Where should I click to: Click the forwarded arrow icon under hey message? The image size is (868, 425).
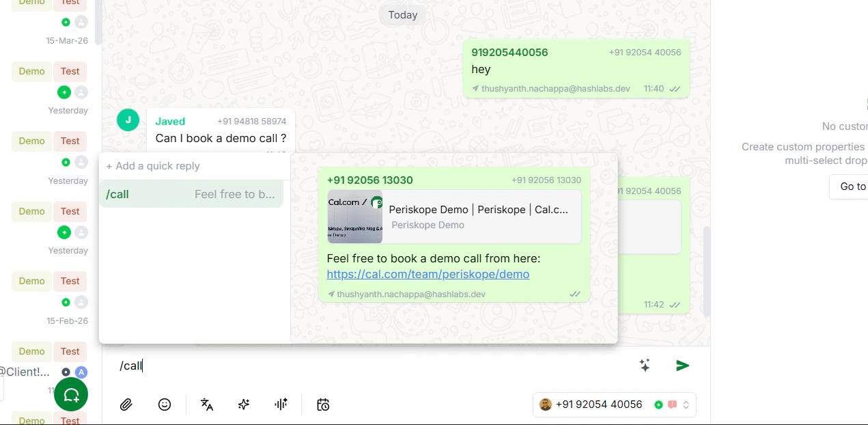point(475,89)
